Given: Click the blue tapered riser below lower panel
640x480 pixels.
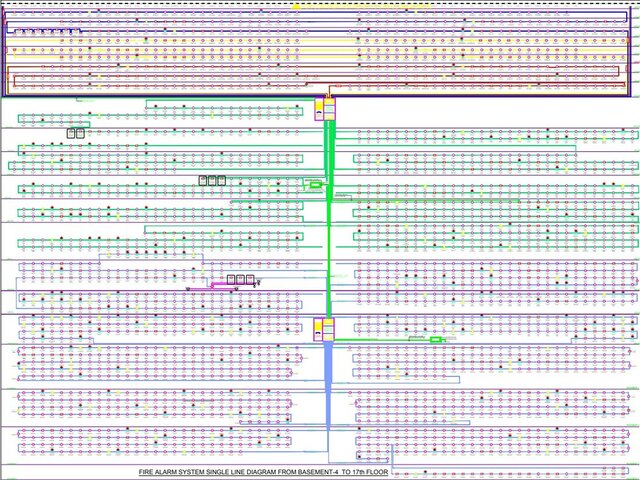Looking at the screenshot, I should 329,386.
